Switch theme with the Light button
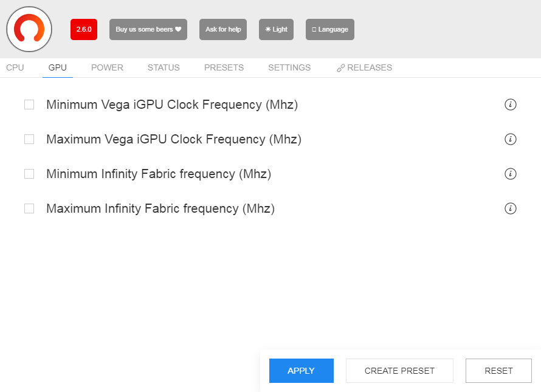Viewport: 541px width, 392px height. pyautogui.click(x=276, y=29)
